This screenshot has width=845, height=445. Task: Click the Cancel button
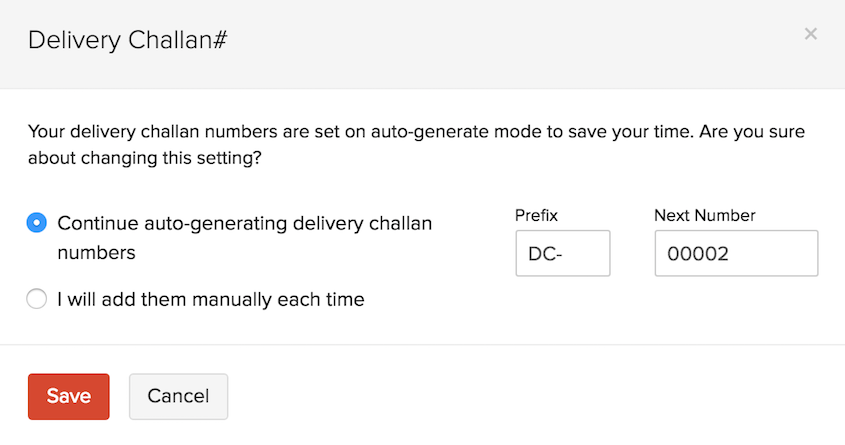coord(178,396)
